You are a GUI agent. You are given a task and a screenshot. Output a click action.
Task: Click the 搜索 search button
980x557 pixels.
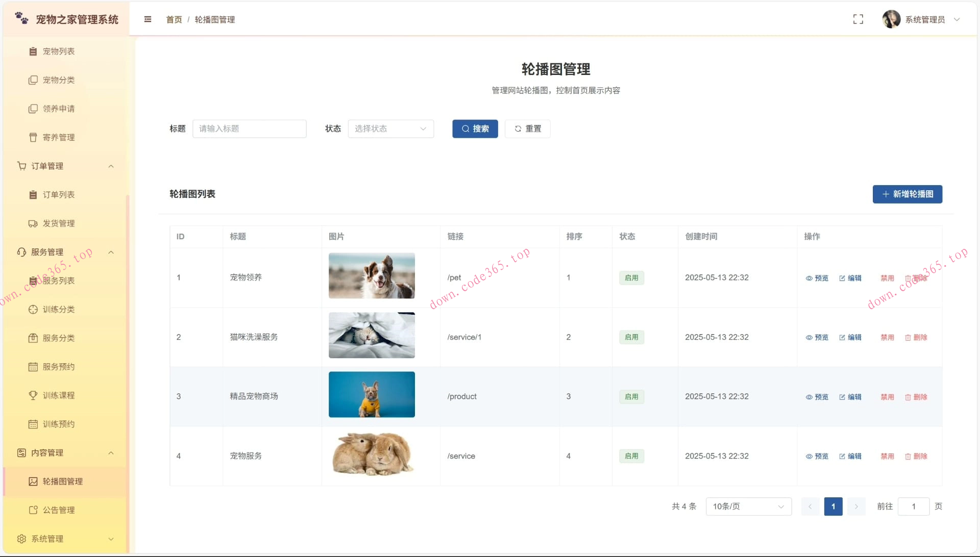[x=475, y=129]
